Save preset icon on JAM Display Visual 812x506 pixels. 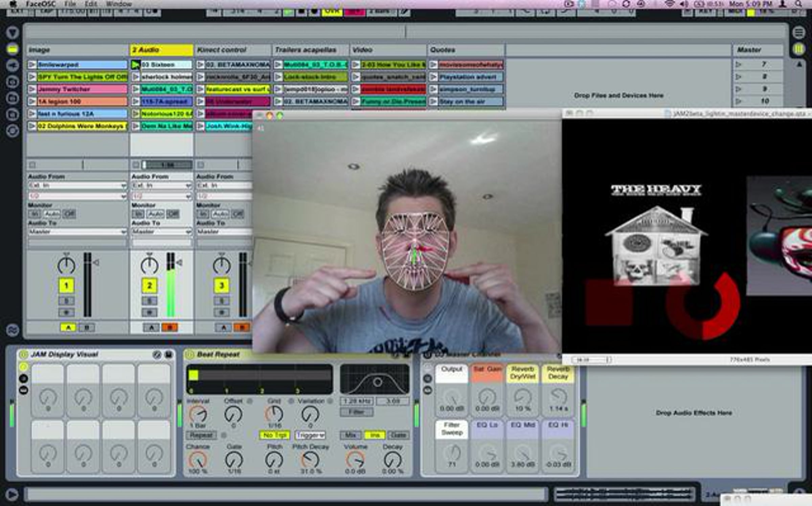click(168, 354)
